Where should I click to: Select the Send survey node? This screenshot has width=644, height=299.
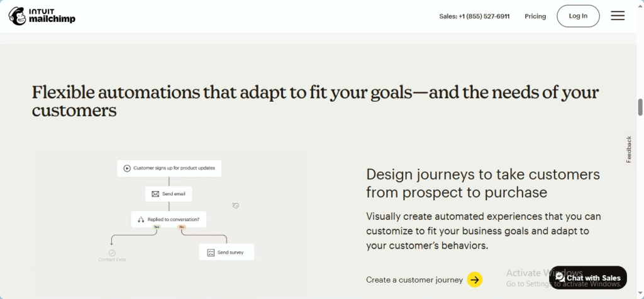coord(226,253)
